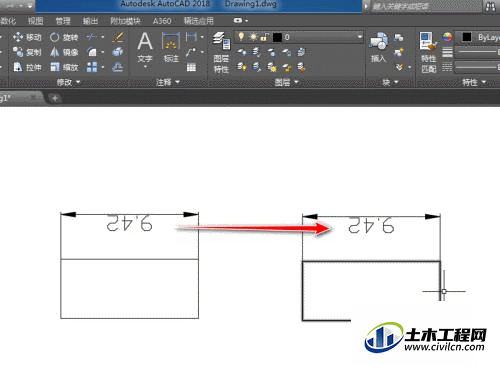Click the lineweight icon in Properties panel

point(447,52)
